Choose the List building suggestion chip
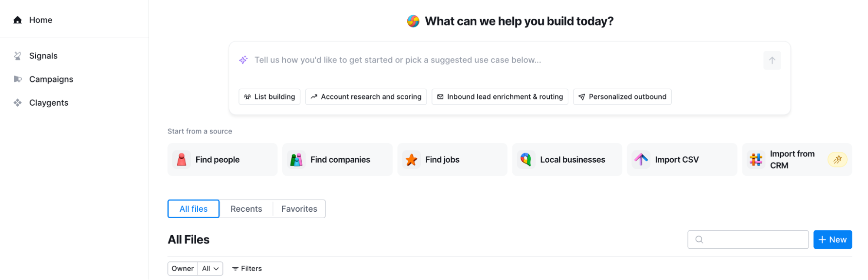This screenshot has width=868, height=280. [x=270, y=97]
